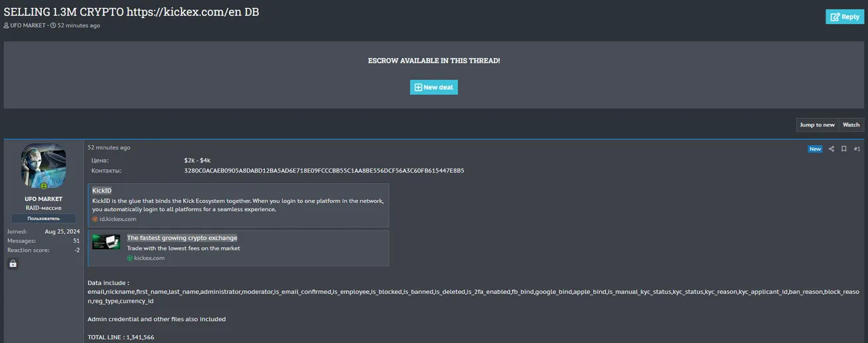Click the post's 52 minutes ago timestamp
This screenshot has width=868, height=343.
point(109,147)
